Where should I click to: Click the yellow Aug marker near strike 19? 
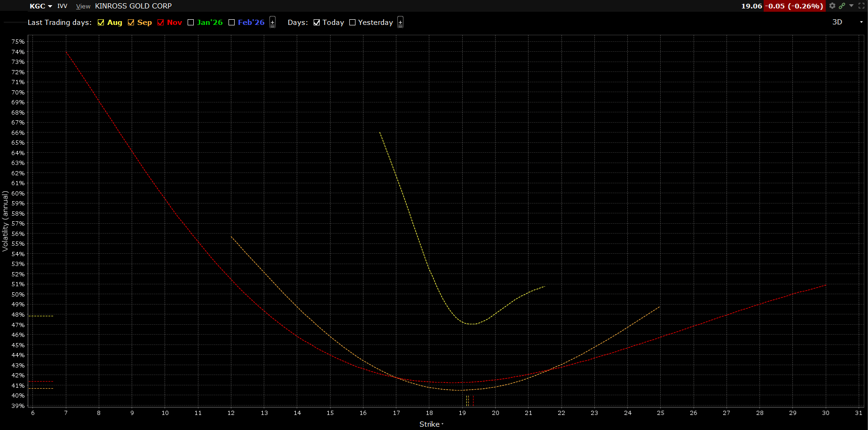pyautogui.click(x=467, y=400)
